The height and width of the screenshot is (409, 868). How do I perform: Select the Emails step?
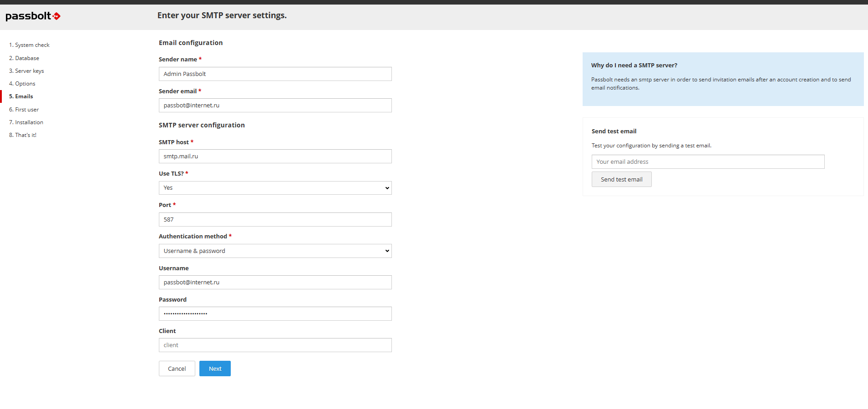pos(21,96)
